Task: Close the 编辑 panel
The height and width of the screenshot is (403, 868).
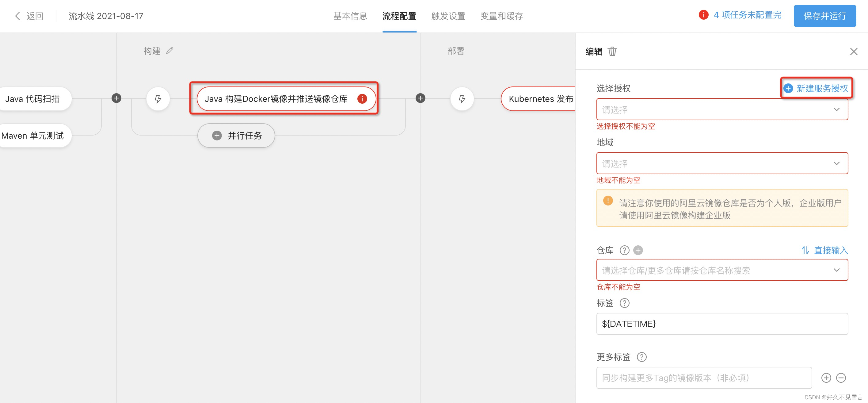Action: pyautogui.click(x=854, y=52)
